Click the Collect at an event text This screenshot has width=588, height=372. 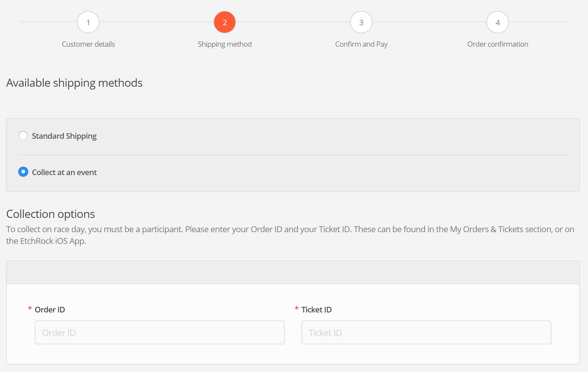64,172
